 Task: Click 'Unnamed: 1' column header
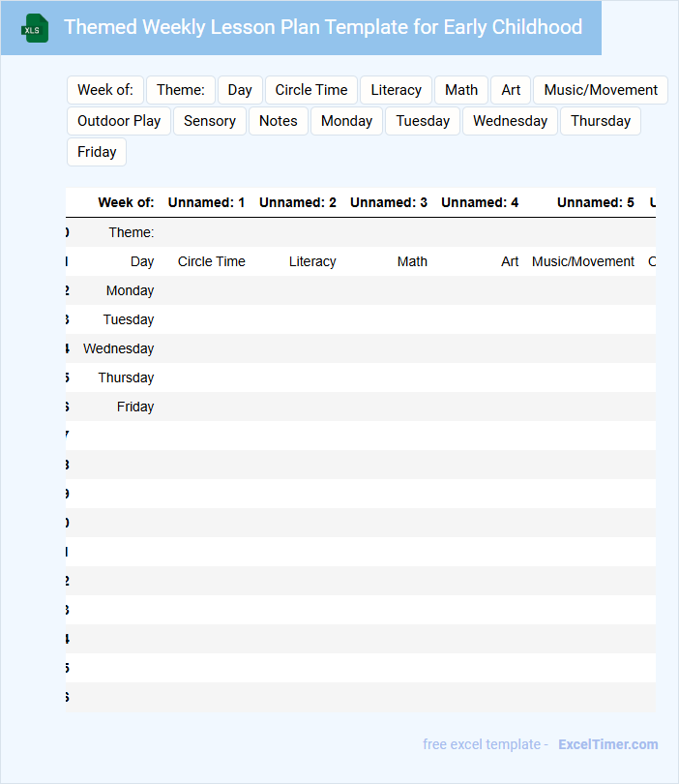(x=206, y=202)
